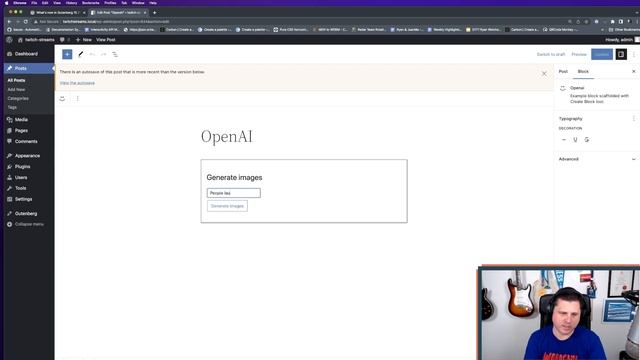640x360 pixels.
Task: Open the block inserter plus button
Action: pyautogui.click(x=67, y=54)
